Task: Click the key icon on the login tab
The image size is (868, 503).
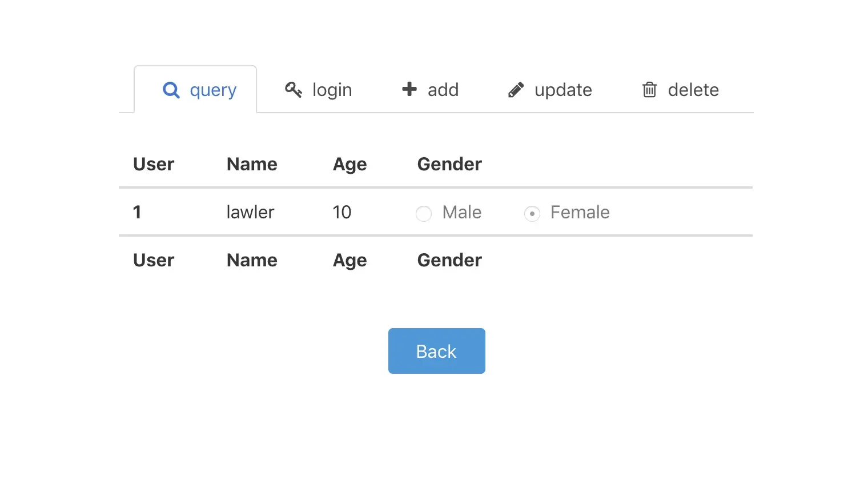Action: tap(294, 90)
